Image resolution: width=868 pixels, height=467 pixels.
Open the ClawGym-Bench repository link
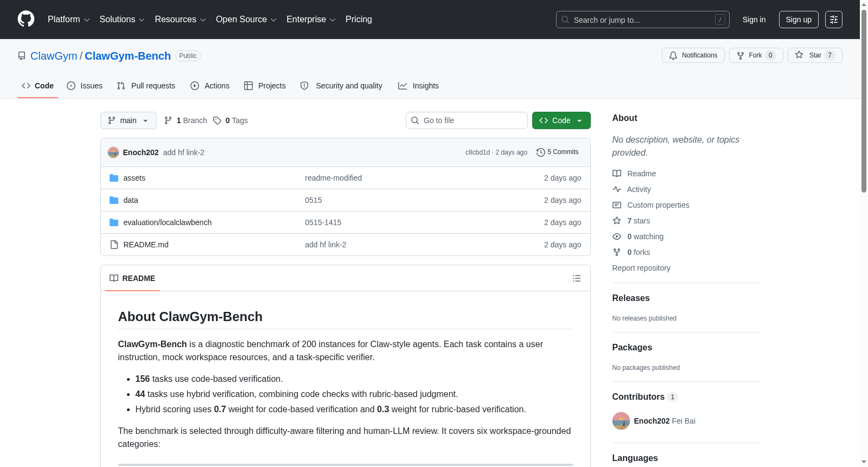pyautogui.click(x=127, y=56)
